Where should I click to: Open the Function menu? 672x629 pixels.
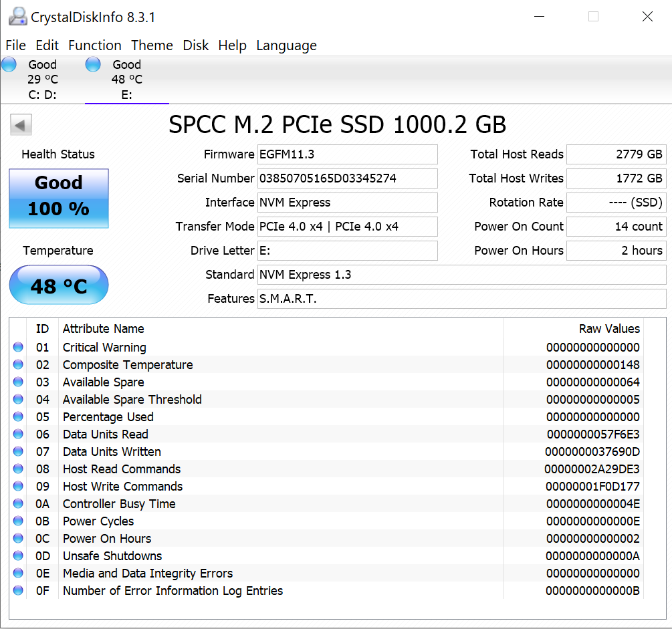(x=95, y=45)
